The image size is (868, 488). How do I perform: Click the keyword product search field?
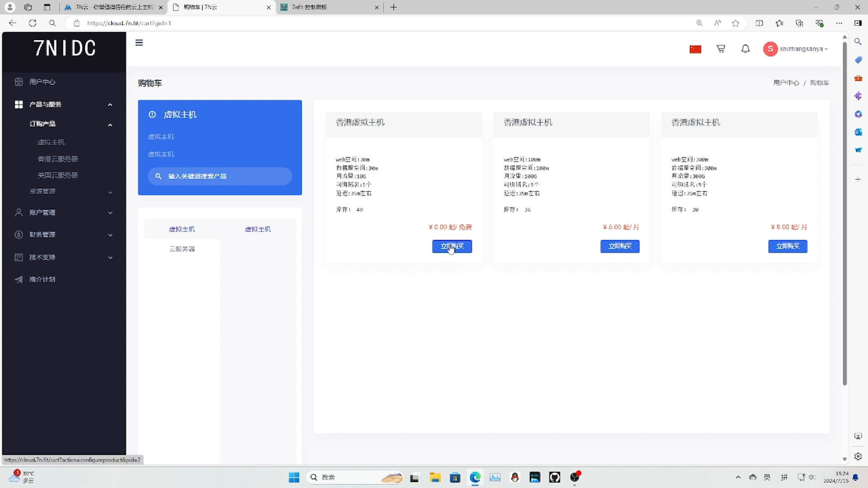pyautogui.click(x=220, y=176)
